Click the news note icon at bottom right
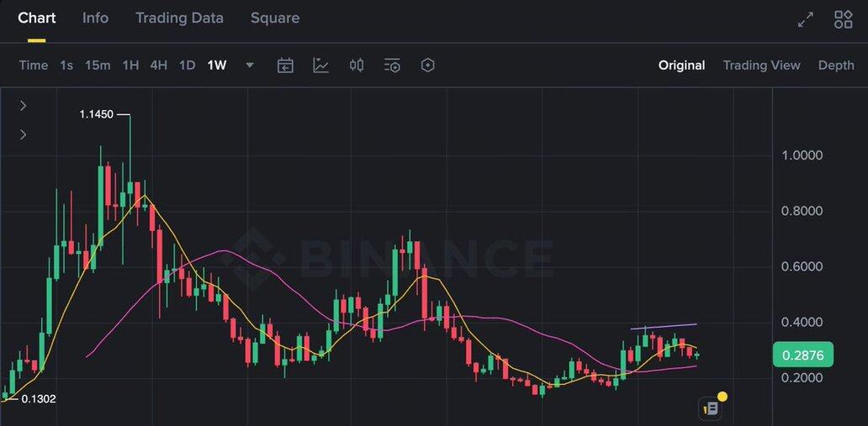This screenshot has height=426, width=868. (711, 408)
